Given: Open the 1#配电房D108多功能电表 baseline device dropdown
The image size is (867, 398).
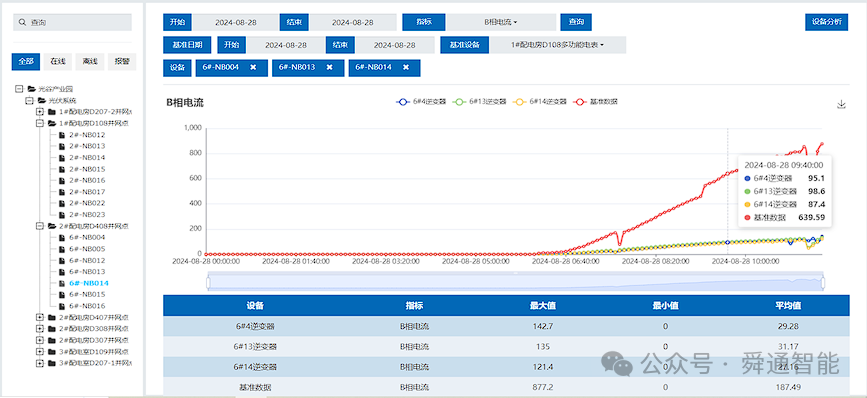Looking at the screenshot, I should (x=558, y=45).
